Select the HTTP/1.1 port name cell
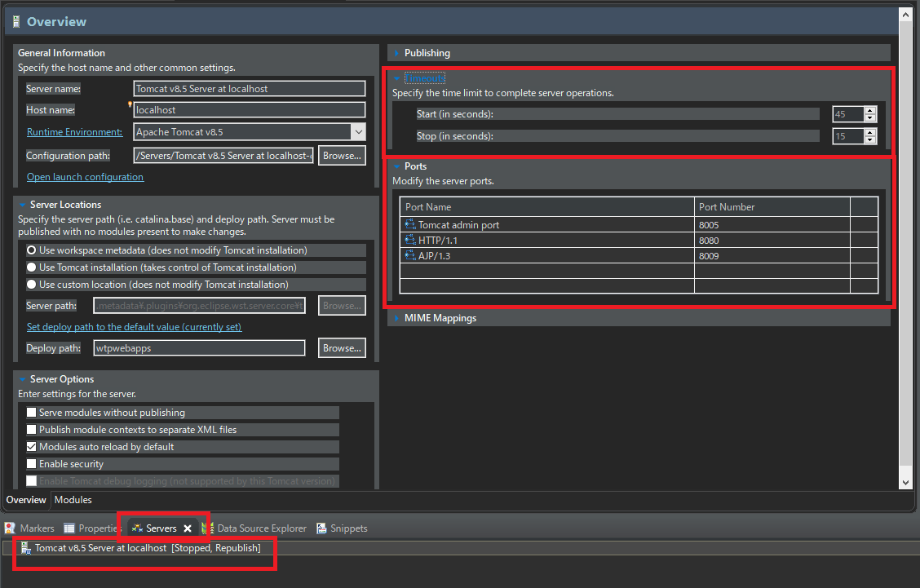The height and width of the screenshot is (588, 920). point(546,240)
